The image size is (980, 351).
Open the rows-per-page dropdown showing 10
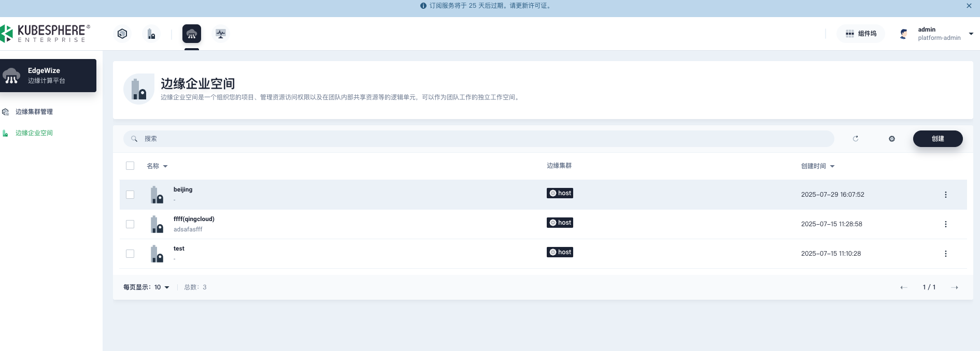(162, 287)
